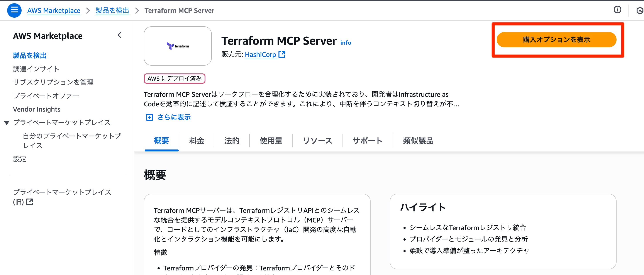644x275 pixels.
Task: Open external icon for プライベートマーケットプレイス (旧)
Action: 29,202
